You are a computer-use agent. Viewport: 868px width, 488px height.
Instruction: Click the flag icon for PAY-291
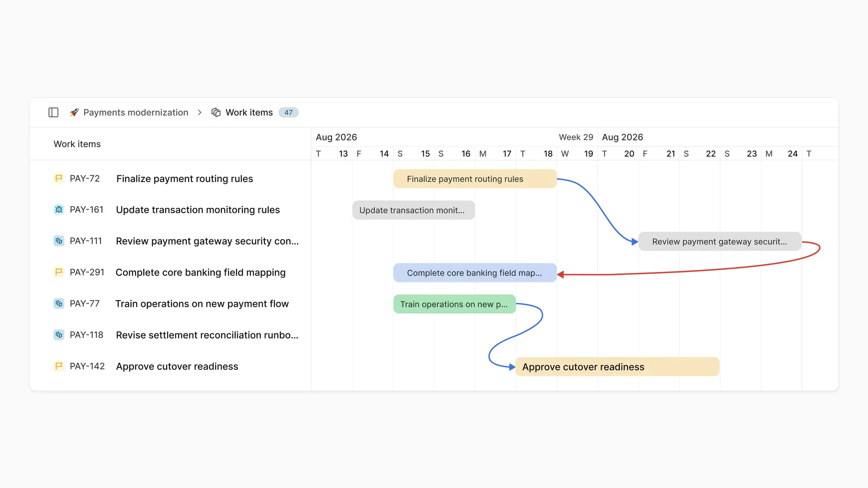coord(59,272)
